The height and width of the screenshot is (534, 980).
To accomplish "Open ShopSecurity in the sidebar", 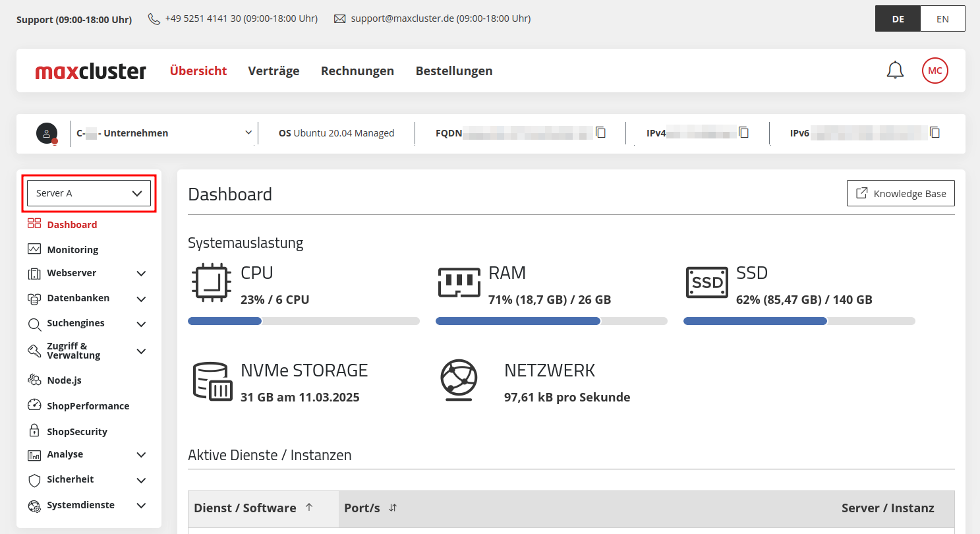I will coord(77,432).
